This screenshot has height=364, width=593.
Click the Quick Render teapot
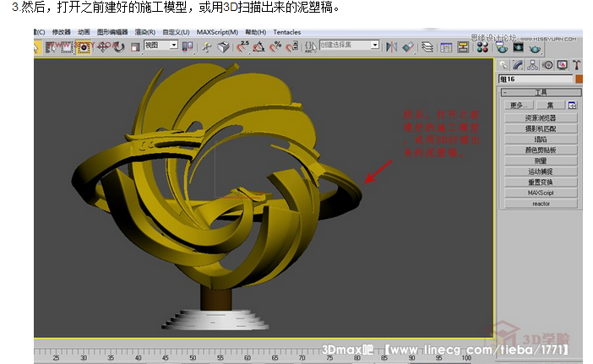(535, 49)
